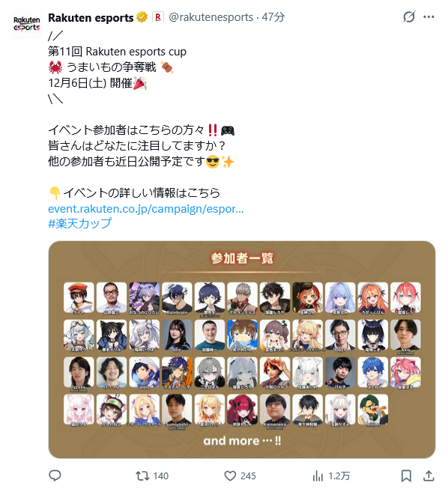Like the post with 245 likes
448x492 pixels.
pos(240,476)
